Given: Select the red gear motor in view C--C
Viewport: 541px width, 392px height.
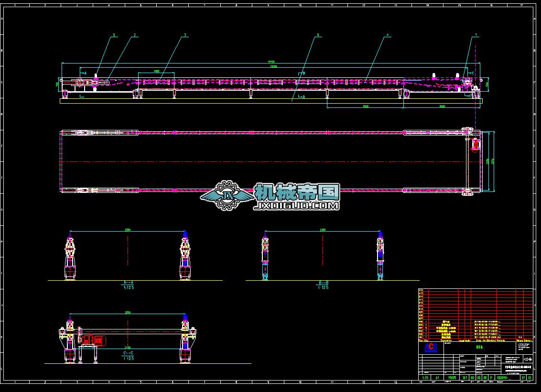Looking at the screenshot, I should click(x=93, y=340).
